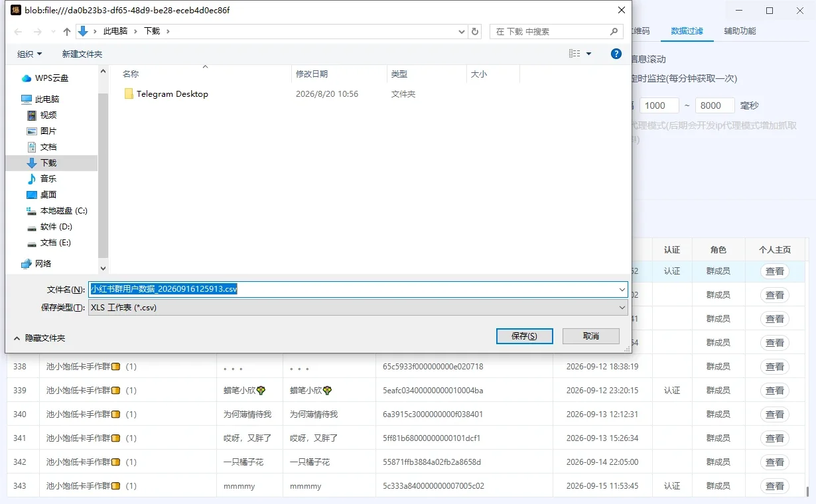Open the 组织 menu
The image size is (816, 504).
coord(30,54)
